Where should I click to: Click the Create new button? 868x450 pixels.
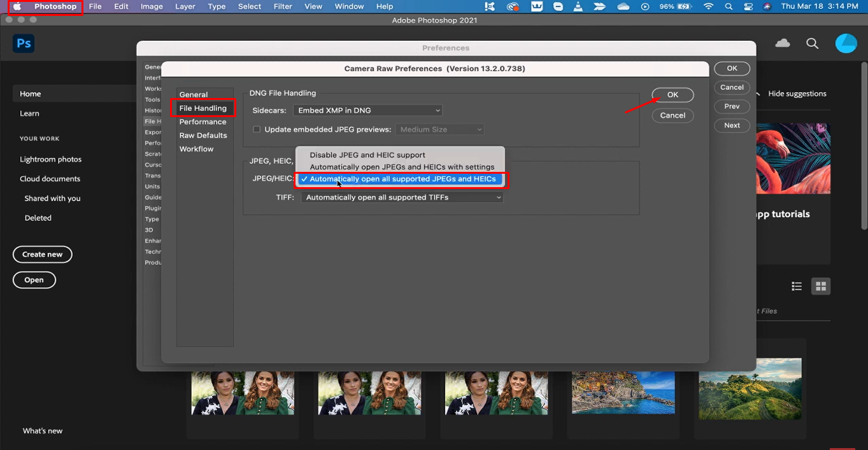click(x=43, y=254)
